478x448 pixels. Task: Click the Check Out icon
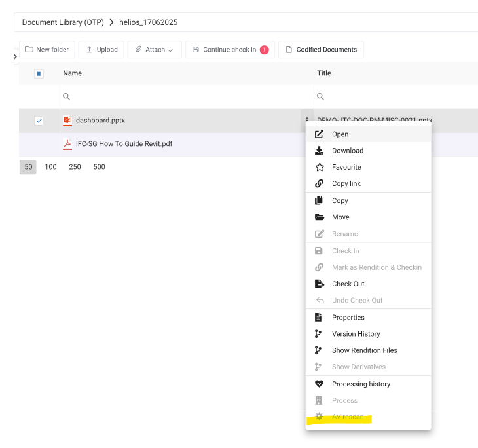point(320,284)
